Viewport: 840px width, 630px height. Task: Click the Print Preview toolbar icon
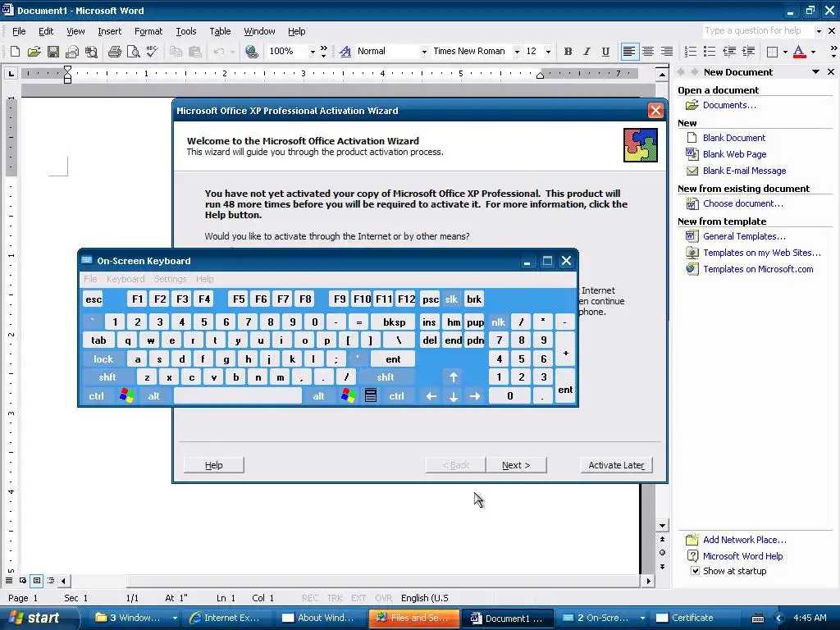tap(134, 52)
